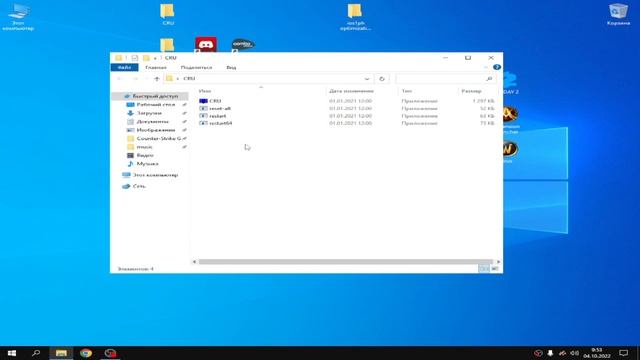Refresh the CRU folder view

click(x=382, y=79)
